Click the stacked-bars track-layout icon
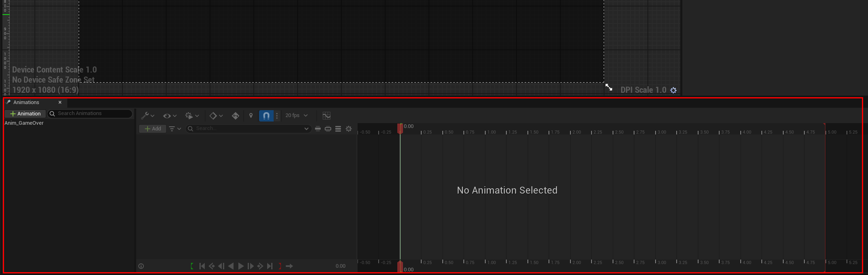This screenshot has height=275, width=868. 338,129
